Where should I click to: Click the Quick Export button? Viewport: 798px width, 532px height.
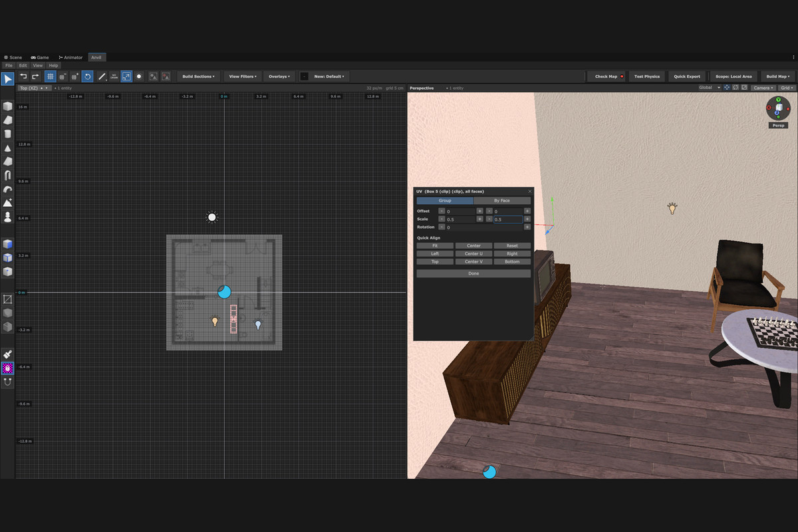coord(687,76)
